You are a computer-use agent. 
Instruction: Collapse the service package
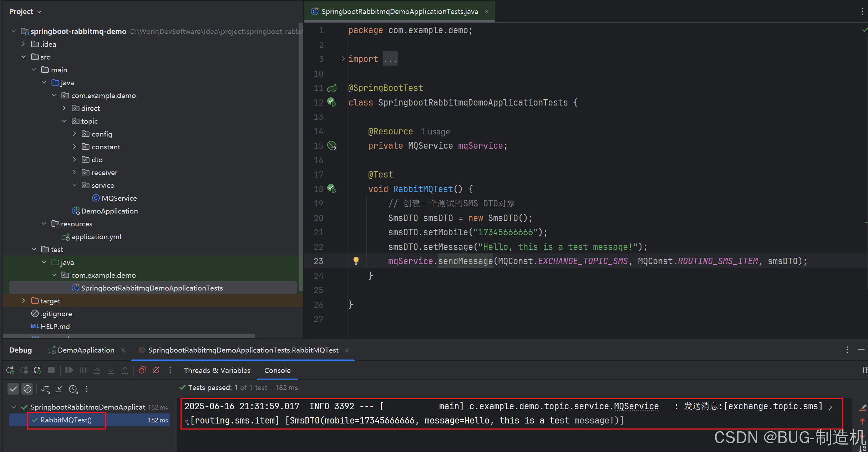click(x=75, y=185)
